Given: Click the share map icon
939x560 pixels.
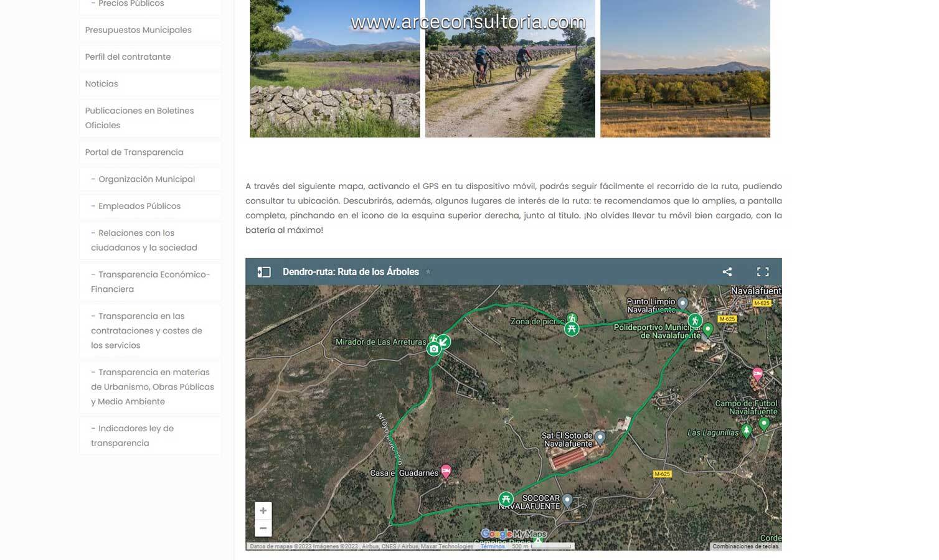Looking at the screenshot, I should [727, 272].
